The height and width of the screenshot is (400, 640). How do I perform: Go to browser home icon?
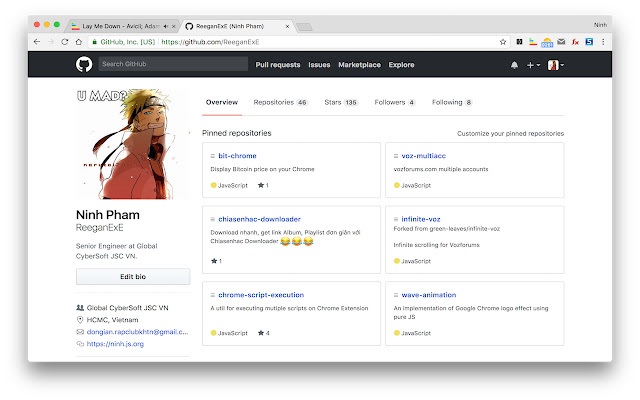click(x=78, y=42)
